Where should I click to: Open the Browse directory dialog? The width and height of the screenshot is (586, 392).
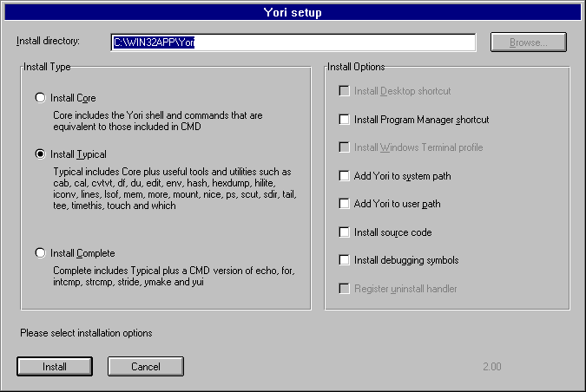tap(529, 42)
